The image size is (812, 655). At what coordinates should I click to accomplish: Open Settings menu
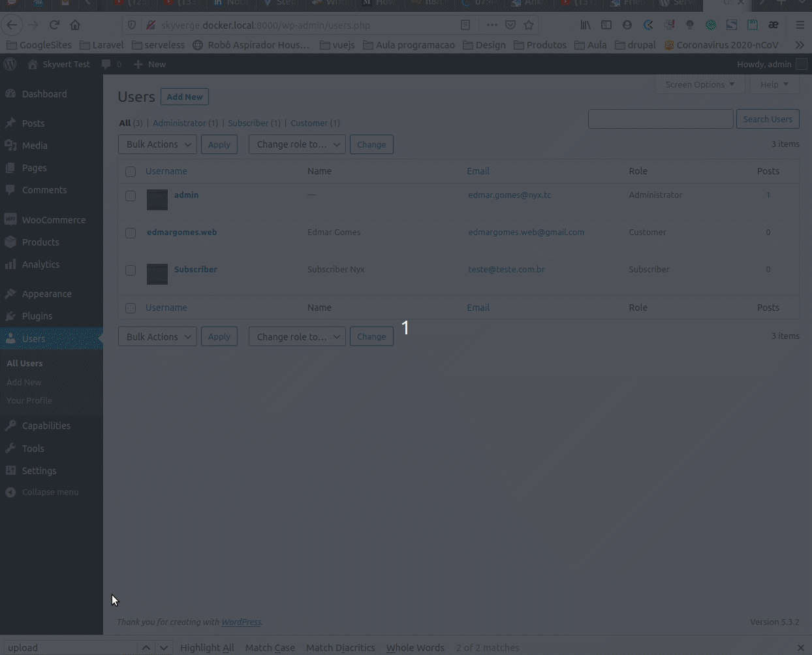[x=39, y=471]
